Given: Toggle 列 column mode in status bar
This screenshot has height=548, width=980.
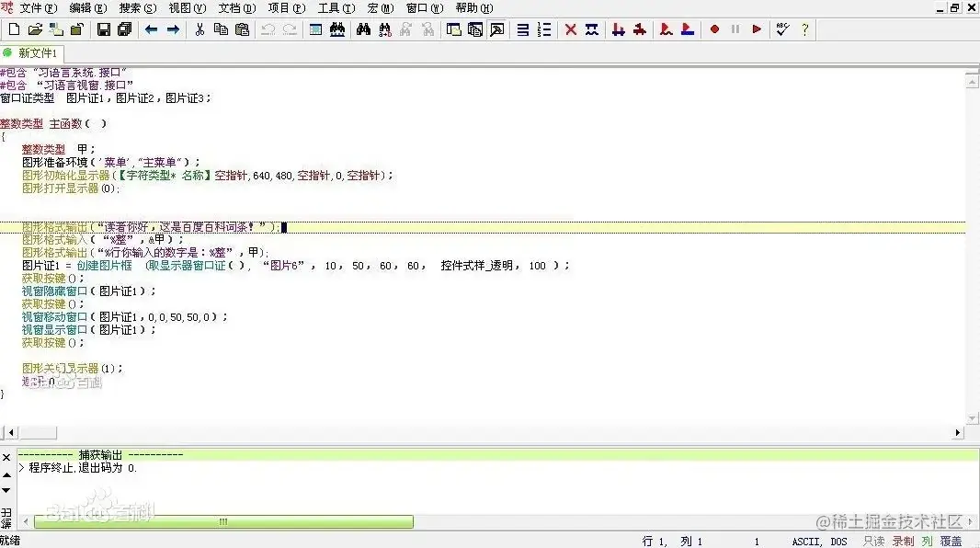Looking at the screenshot, I should 927,542.
